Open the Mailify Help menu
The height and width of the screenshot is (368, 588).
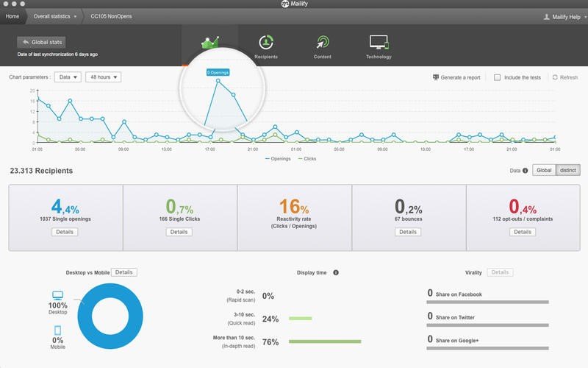click(565, 17)
